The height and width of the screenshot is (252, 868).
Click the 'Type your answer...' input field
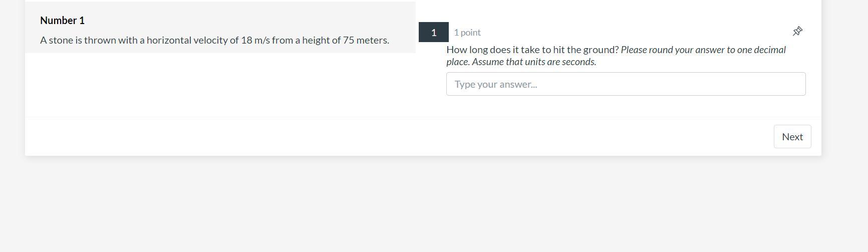click(x=626, y=84)
